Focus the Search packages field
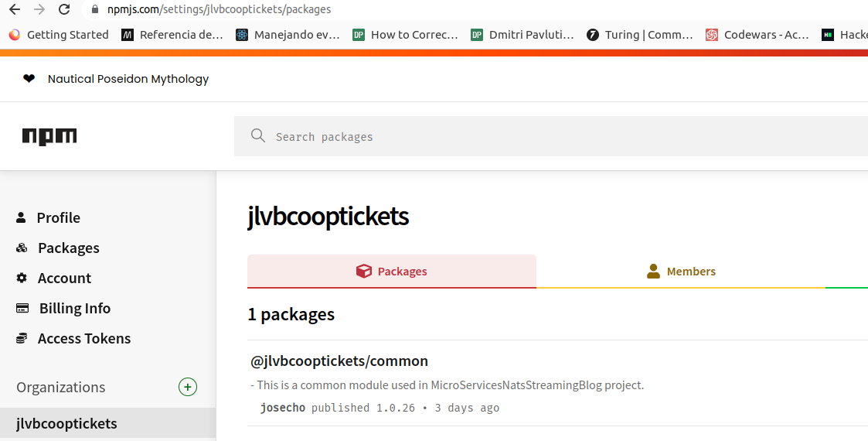868x441 pixels. [551, 136]
